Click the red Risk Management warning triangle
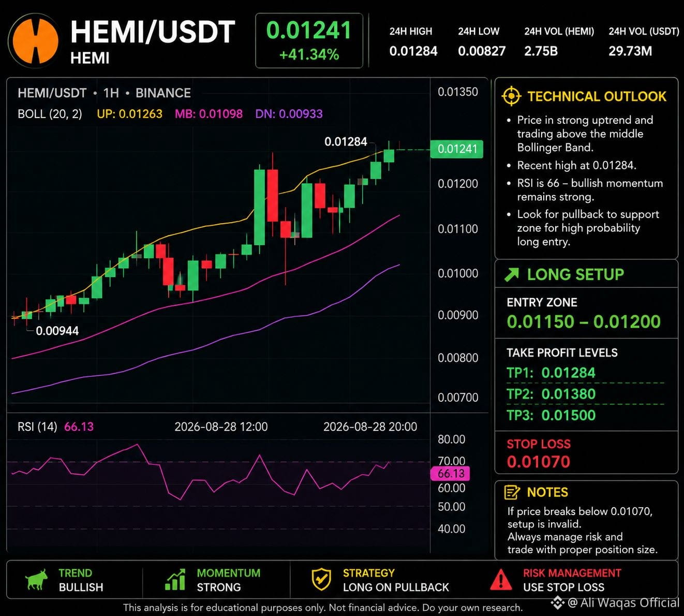 (x=501, y=580)
